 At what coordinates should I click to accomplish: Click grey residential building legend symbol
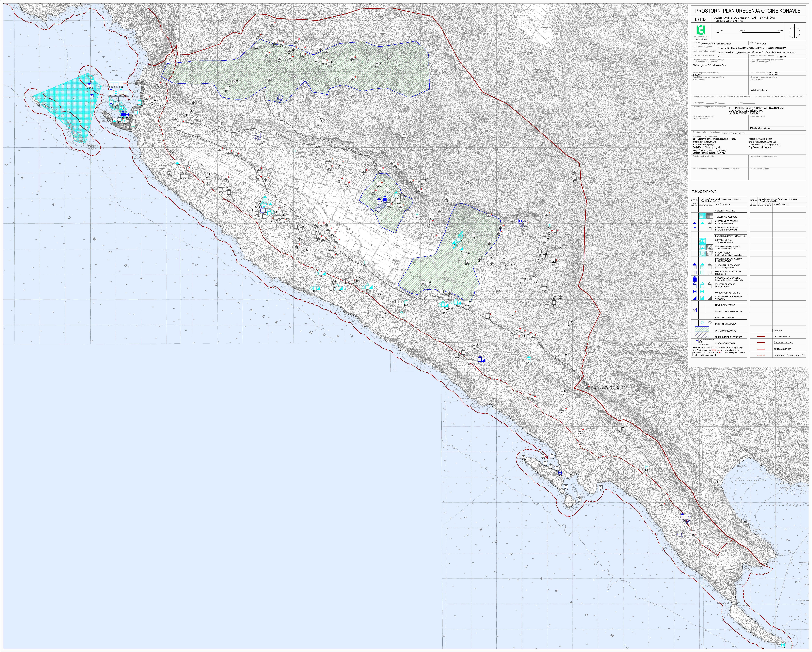(710, 285)
